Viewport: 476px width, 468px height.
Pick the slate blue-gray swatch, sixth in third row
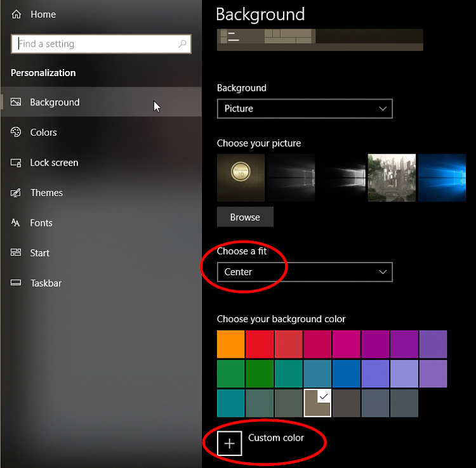pyautogui.click(x=375, y=403)
